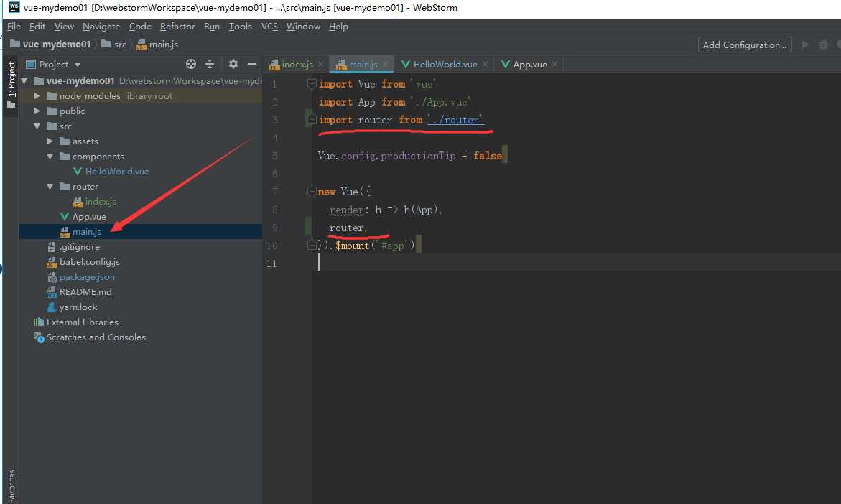This screenshot has width=841, height=504.
Task: Click src in the breadcrumb bar
Action: [x=114, y=44]
